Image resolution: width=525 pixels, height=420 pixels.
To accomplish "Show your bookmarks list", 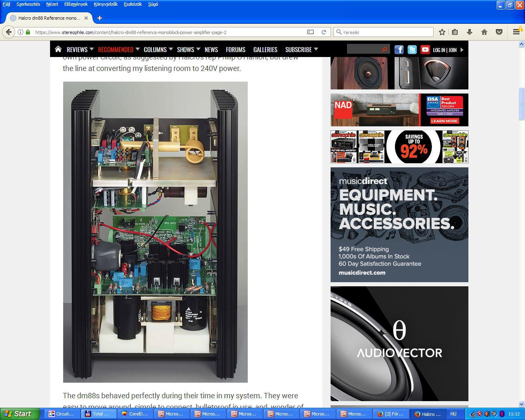I will click(x=455, y=32).
